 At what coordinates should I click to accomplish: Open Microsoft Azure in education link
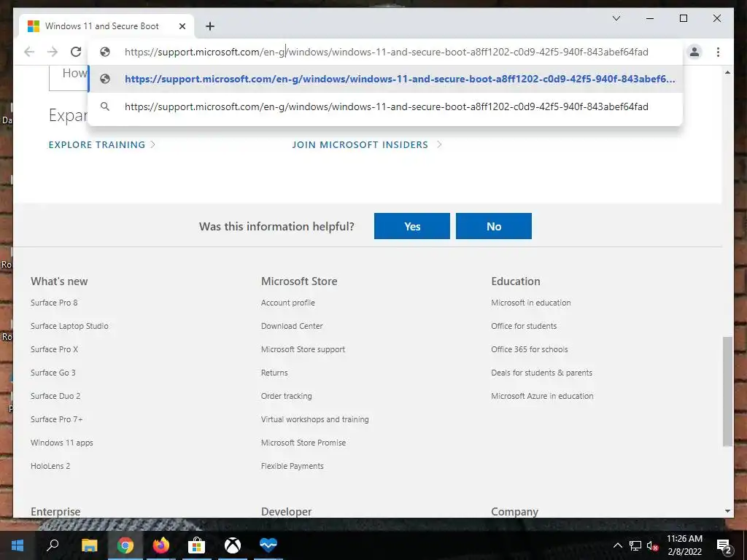[542, 396]
